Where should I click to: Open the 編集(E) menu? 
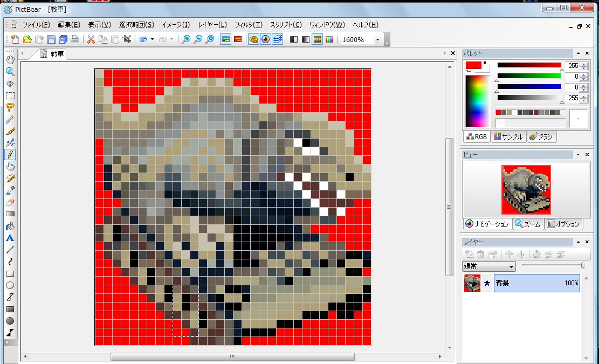click(69, 25)
